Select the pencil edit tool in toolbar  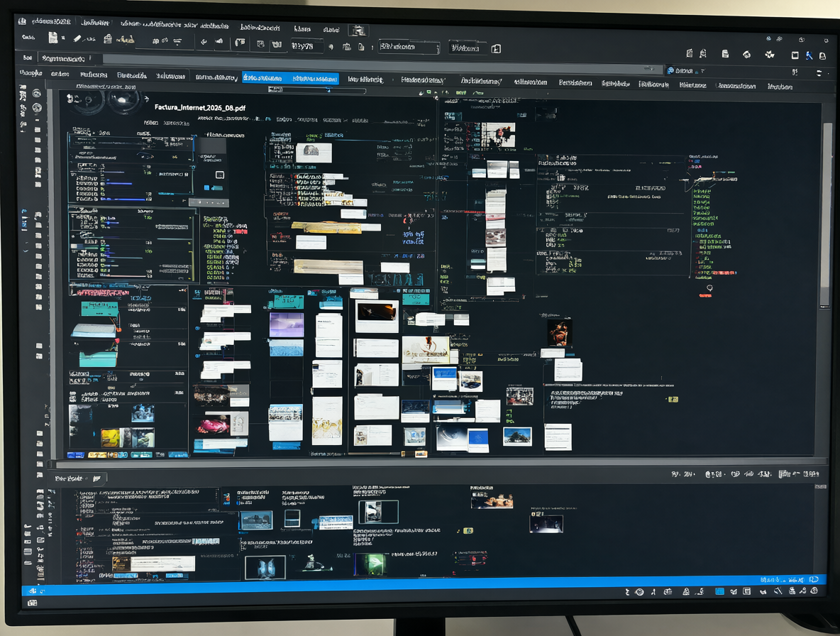77,38
